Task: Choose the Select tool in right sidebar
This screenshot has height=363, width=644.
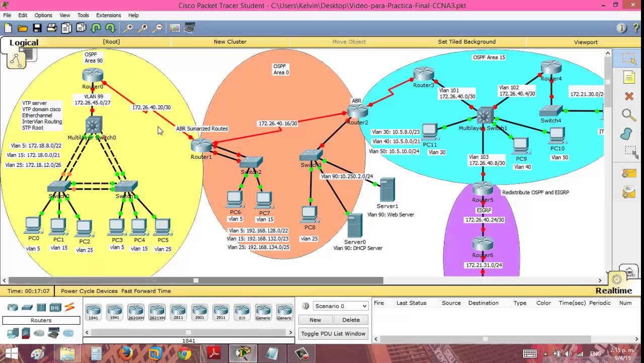Action: [x=629, y=59]
